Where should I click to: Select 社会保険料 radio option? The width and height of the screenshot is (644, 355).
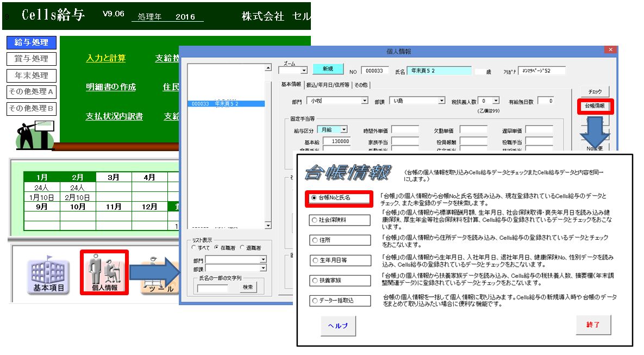(340, 220)
